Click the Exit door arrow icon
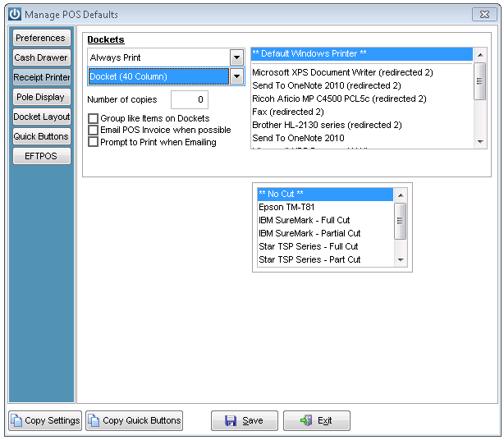Viewport: 504px width, 440px height. click(x=306, y=420)
